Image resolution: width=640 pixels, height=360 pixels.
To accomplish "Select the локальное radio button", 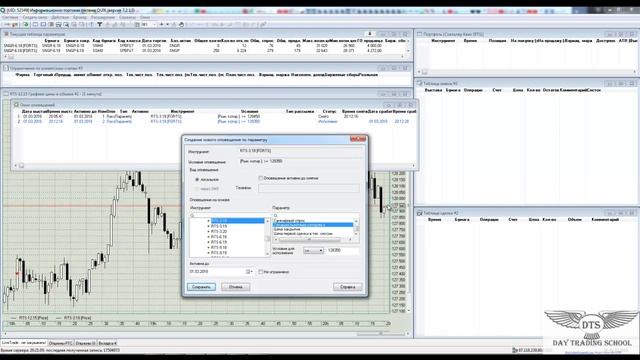I will [197, 180].
